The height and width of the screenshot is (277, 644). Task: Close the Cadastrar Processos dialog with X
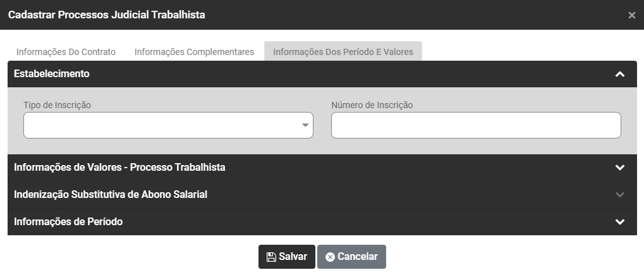point(631,15)
